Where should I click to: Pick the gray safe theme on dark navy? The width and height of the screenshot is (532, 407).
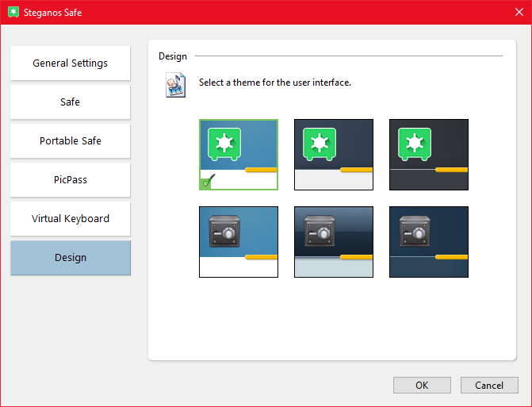pos(429,242)
